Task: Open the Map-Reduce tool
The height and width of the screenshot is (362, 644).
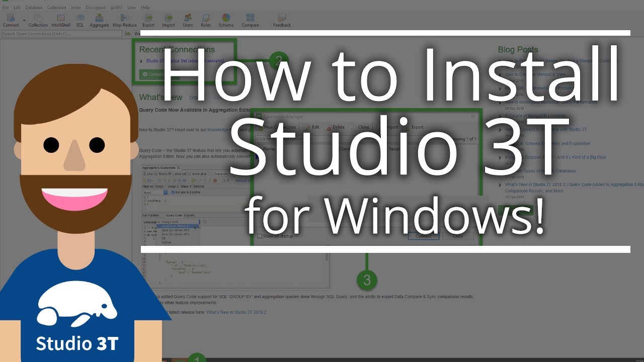Action: coord(125,20)
